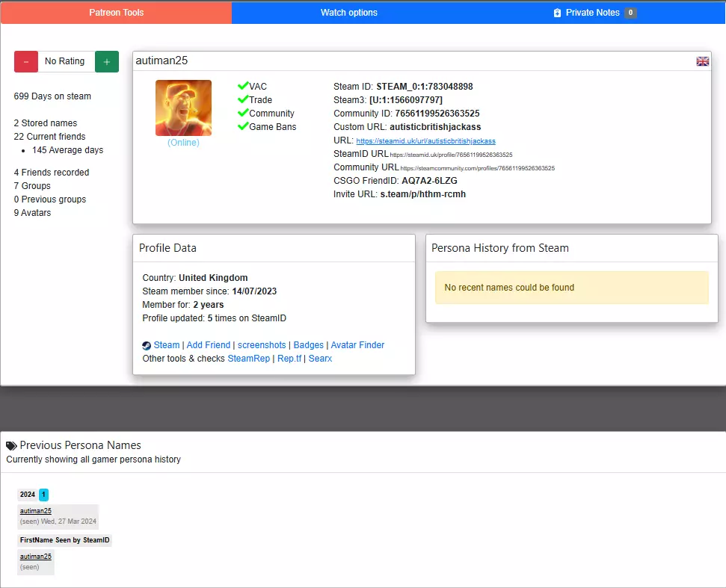Open the Patreon Tools tab

[x=116, y=13]
